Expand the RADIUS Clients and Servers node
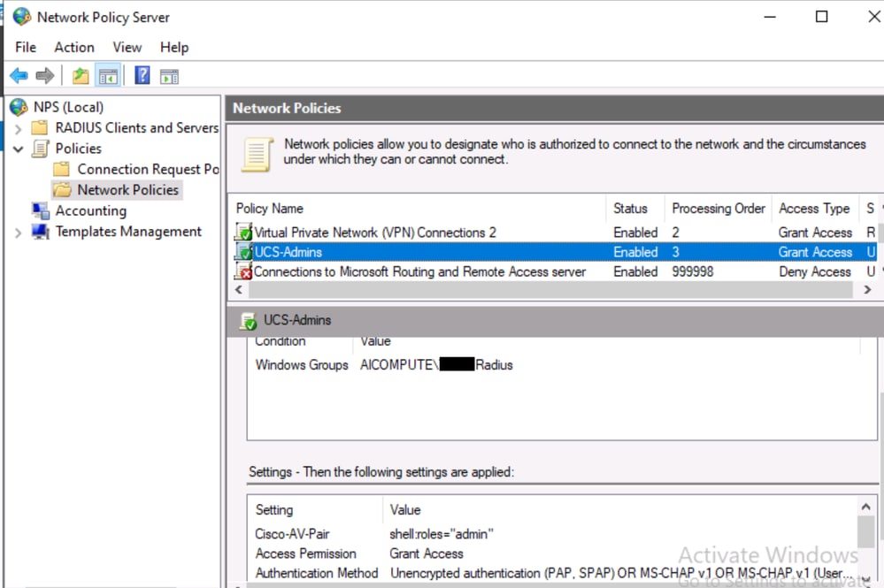This screenshot has width=884, height=588. click(18, 129)
